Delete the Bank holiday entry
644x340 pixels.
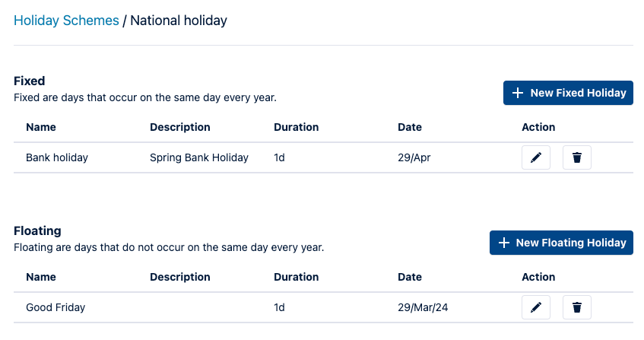[577, 157]
